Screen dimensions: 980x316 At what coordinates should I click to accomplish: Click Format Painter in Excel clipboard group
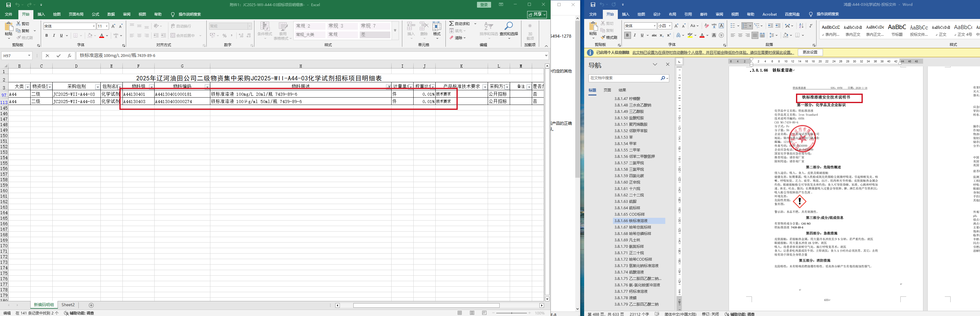point(25,38)
